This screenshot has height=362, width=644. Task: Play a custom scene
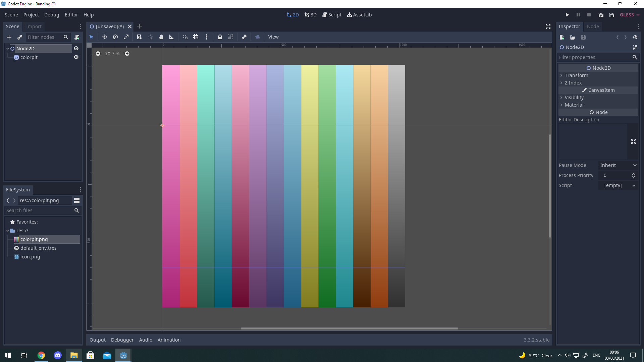612,15
